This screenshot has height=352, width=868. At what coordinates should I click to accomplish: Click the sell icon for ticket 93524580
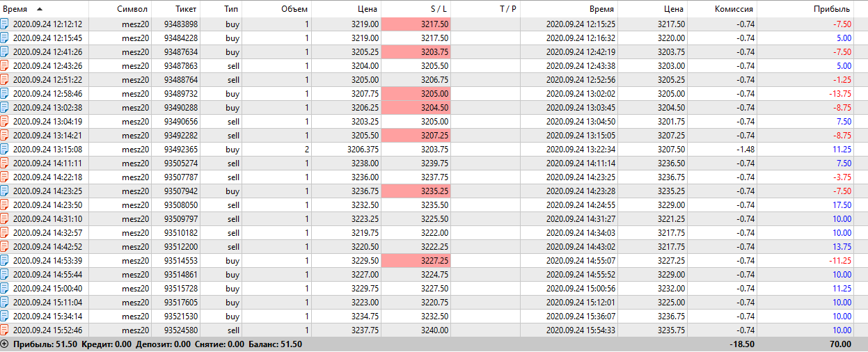point(5,330)
